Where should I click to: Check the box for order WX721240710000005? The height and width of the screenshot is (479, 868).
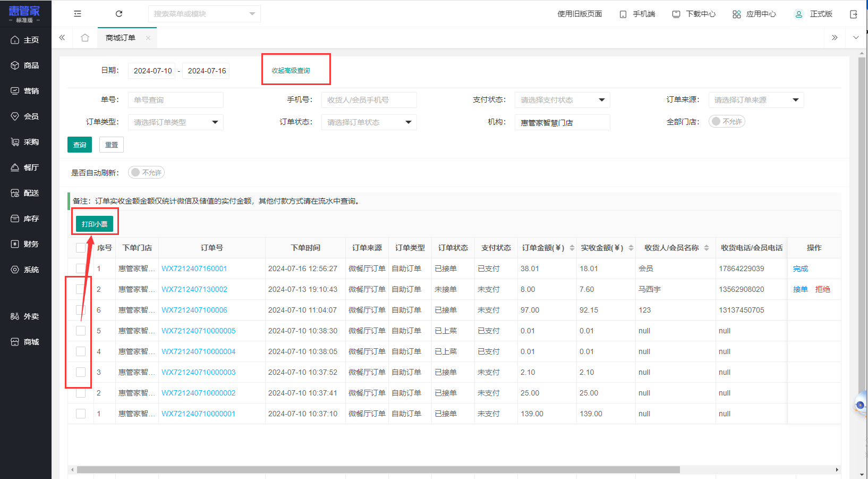tap(81, 331)
